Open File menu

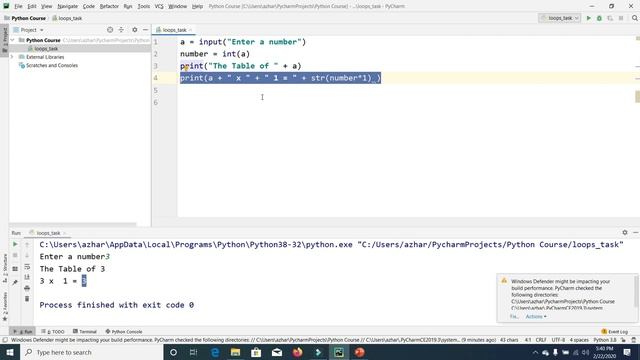pyautogui.click(x=18, y=6)
